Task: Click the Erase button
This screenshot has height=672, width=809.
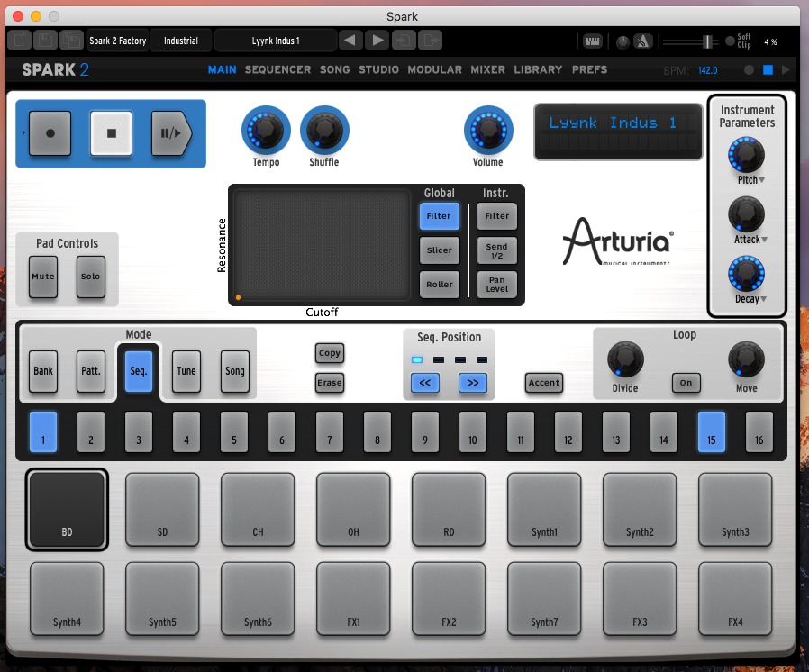Action: [x=329, y=383]
